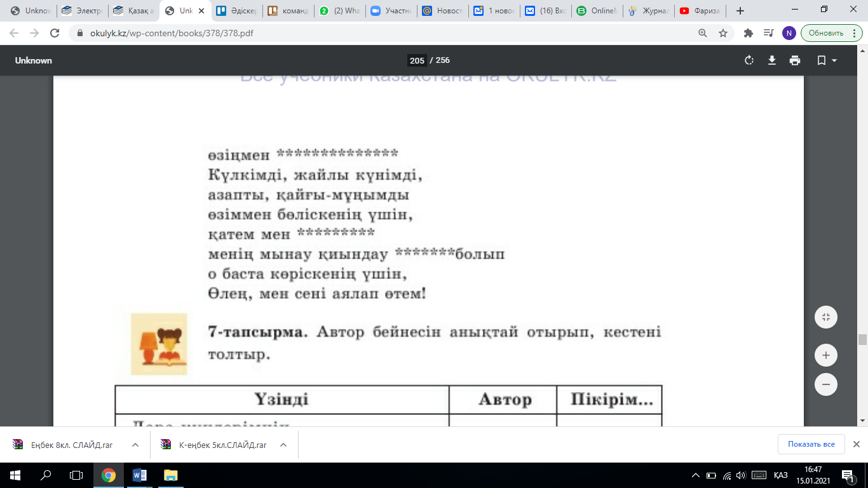
Task: Switch to the WhatsApp tab
Action: (339, 11)
